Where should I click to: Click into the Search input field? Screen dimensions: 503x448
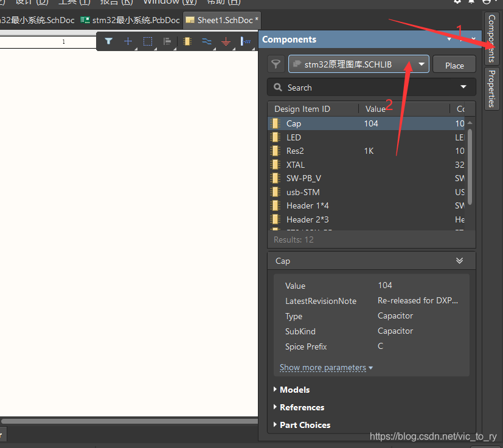click(371, 87)
